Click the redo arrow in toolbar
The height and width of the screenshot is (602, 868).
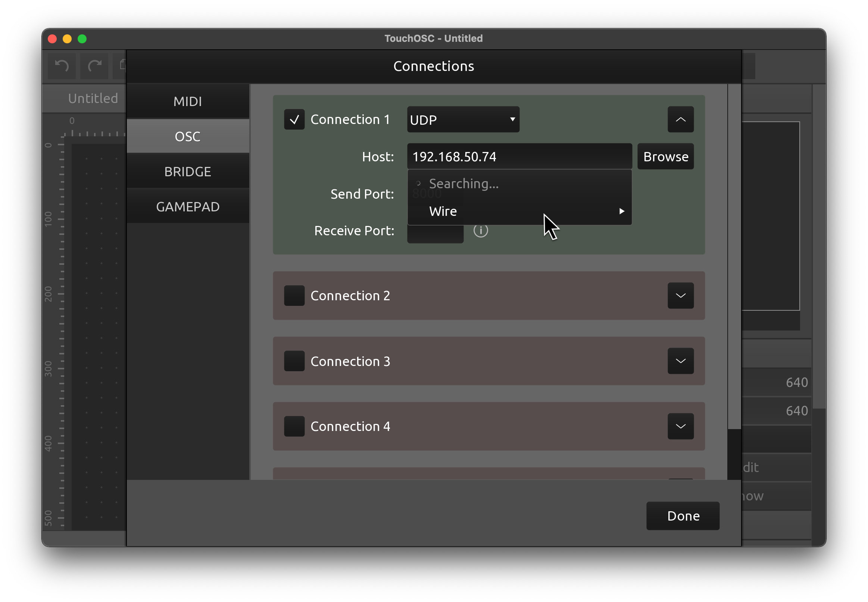pos(95,66)
